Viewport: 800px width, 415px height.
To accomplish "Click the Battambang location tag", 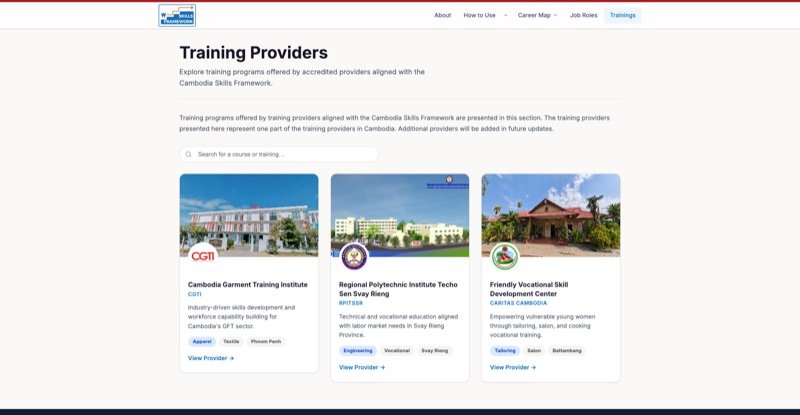I will (567, 351).
